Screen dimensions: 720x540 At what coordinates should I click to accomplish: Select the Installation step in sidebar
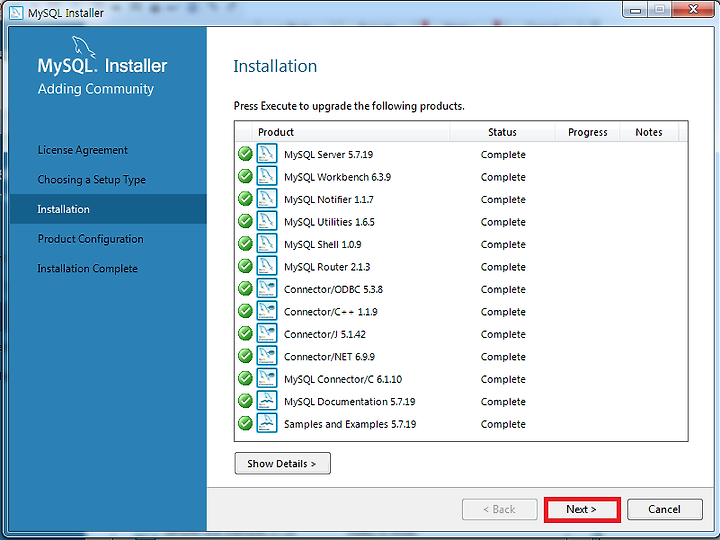[108, 209]
